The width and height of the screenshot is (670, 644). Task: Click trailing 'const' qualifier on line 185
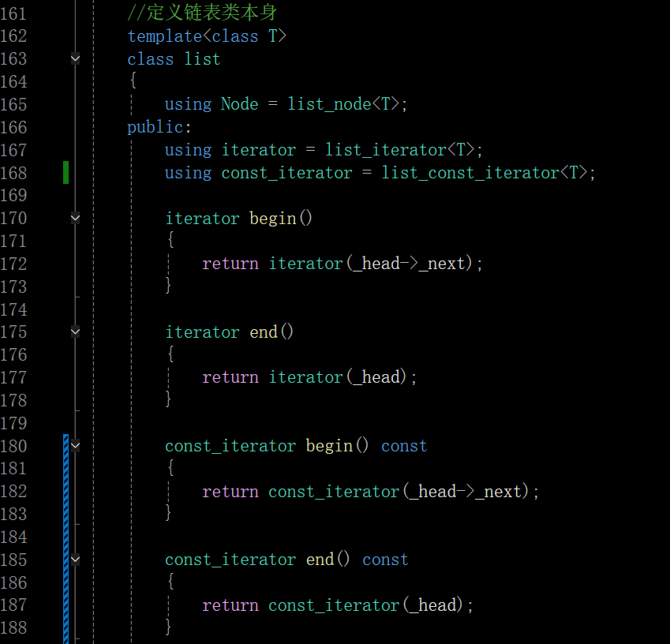coord(385,560)
